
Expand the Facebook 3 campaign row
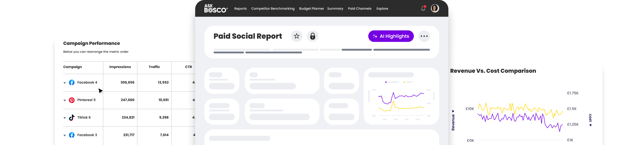[x=64, y=135]
